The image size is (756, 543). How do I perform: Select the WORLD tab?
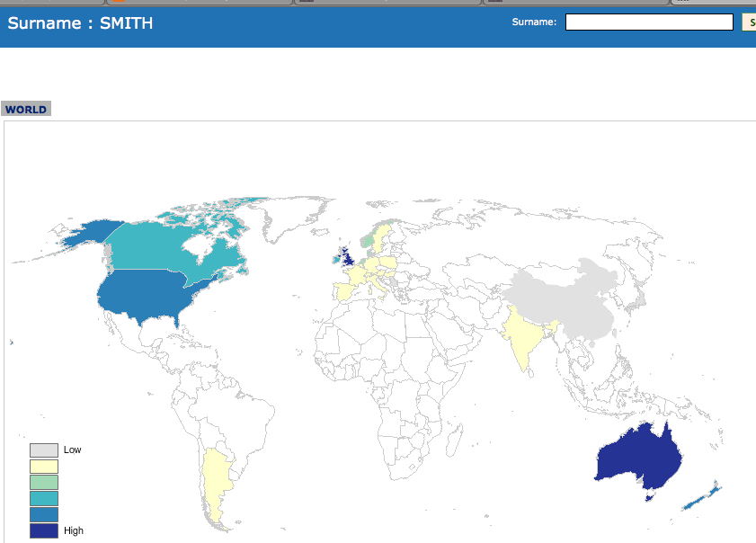click(x=26, y=110)
